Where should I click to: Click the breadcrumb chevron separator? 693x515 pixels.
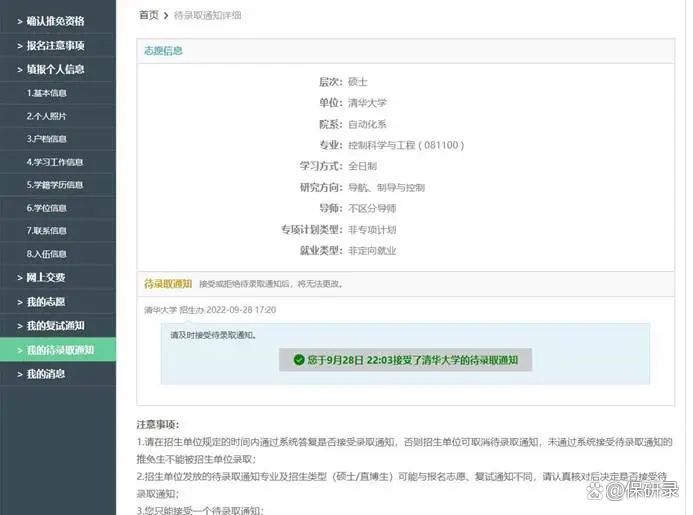tap(166, 15)
